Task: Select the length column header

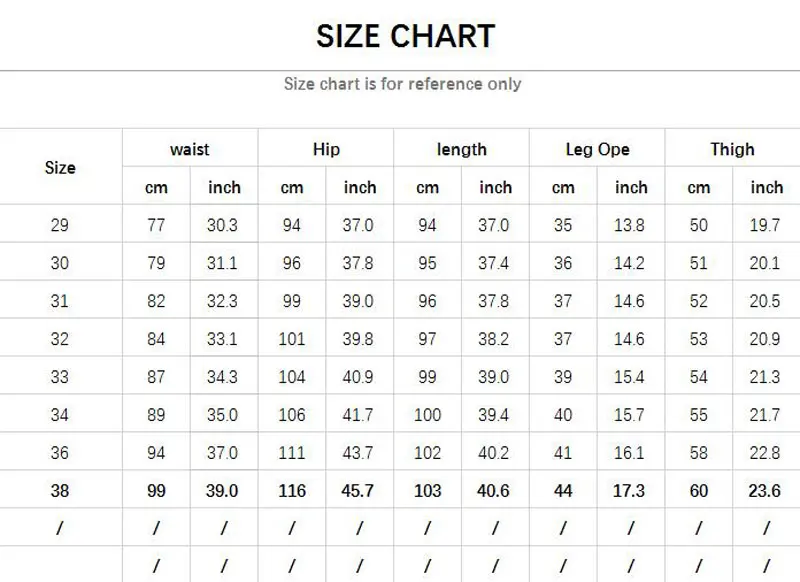Action: pyautogui.click(x=461, y=149)
